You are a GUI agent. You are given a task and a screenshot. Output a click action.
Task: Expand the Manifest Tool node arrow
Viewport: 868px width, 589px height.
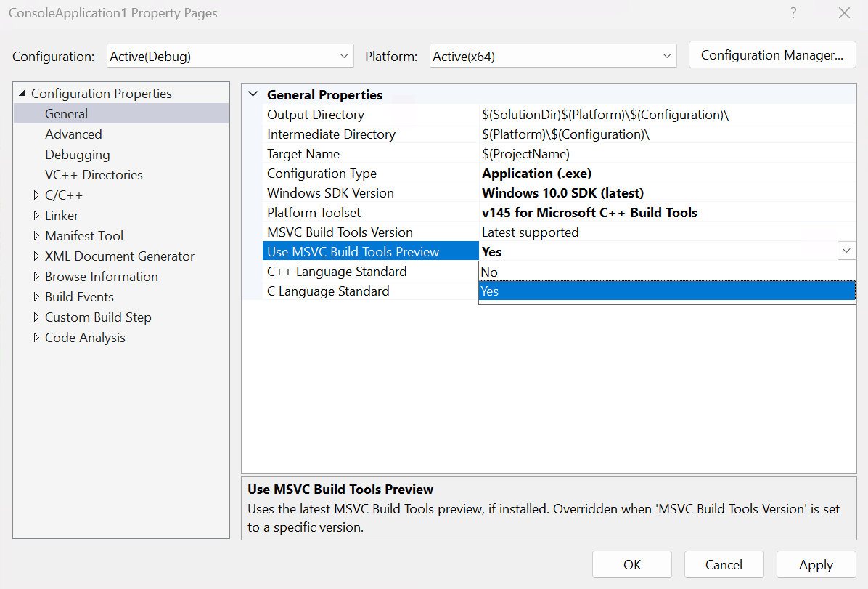coord(36,235)
